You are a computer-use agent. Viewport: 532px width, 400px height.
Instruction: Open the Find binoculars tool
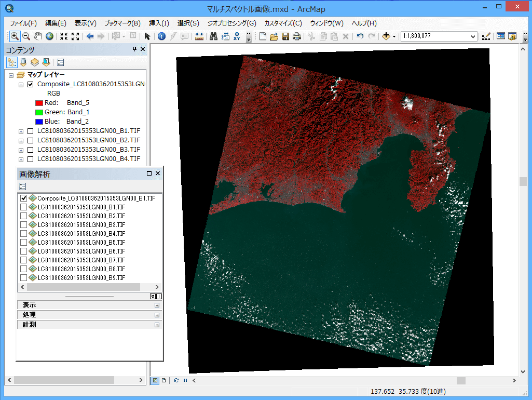click(213, 36)
